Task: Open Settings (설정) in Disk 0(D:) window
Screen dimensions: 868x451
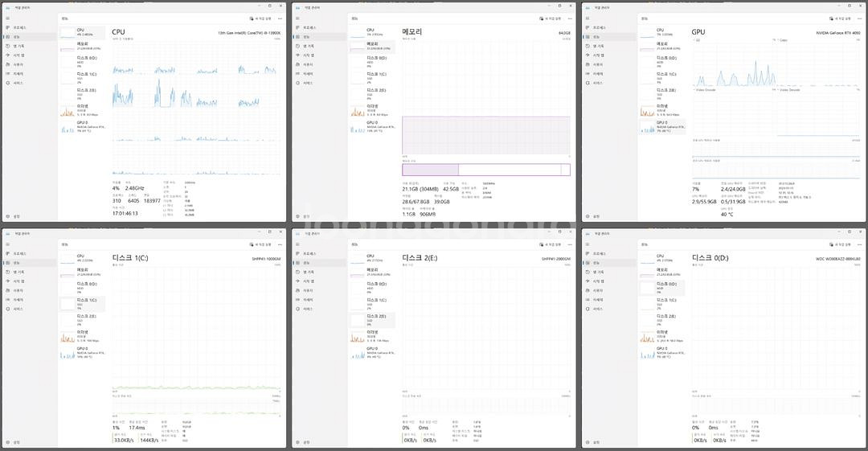Action: click(609, 442)
